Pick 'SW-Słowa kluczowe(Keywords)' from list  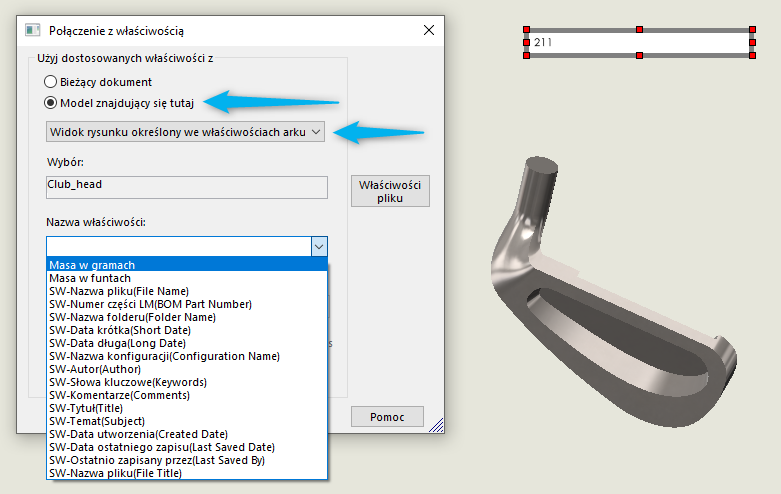pos(126,382)
